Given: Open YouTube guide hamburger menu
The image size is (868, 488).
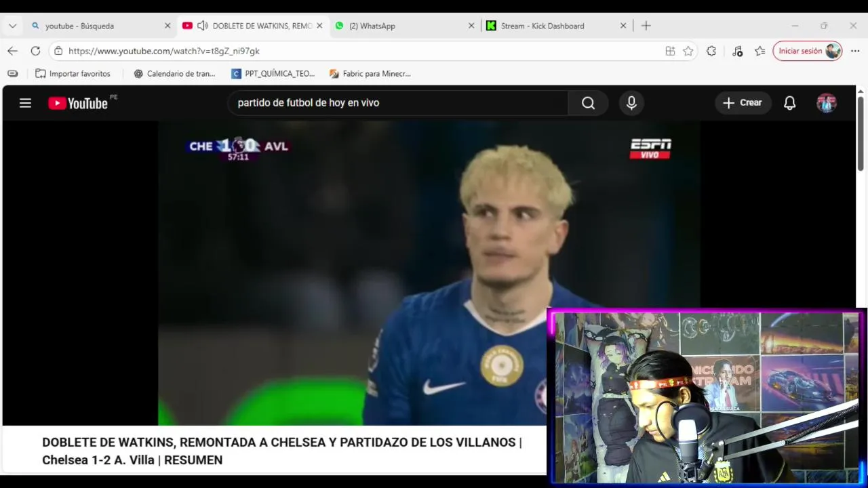Looking at the screenshot, I should pyautogui.click(x=25, y=103).
